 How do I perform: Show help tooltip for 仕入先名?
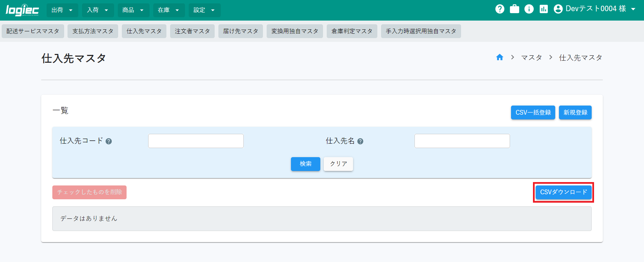point(360,141)
